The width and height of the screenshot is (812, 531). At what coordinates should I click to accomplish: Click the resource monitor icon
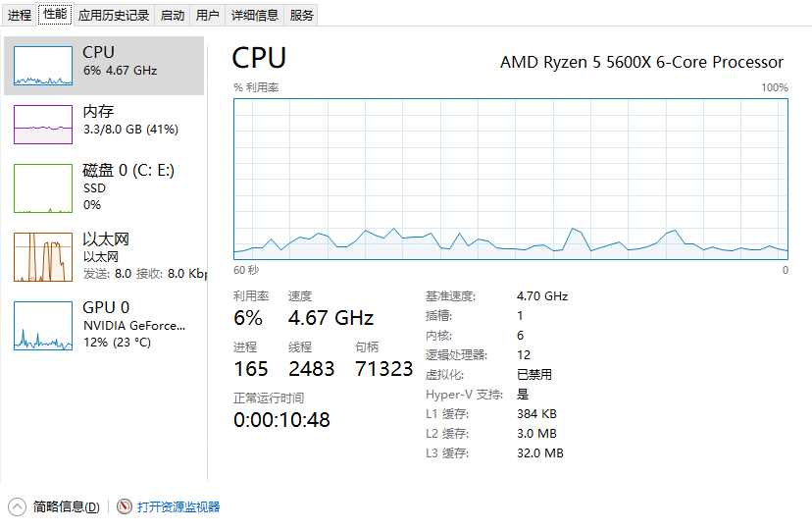pyautogui.click(x=125, y=506)
